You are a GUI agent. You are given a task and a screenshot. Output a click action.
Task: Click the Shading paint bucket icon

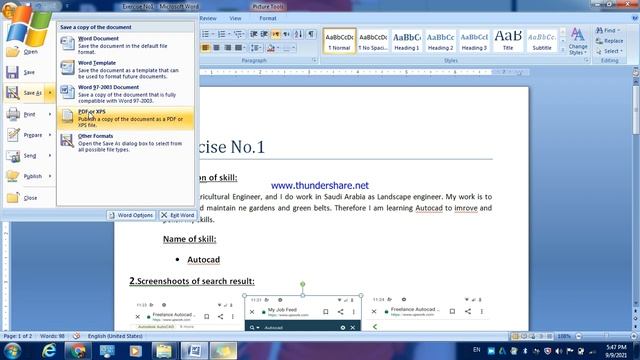(271, 48)
